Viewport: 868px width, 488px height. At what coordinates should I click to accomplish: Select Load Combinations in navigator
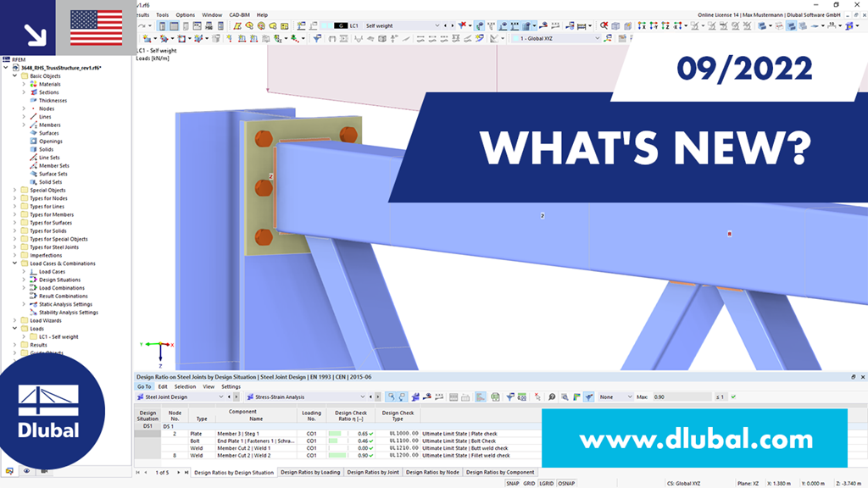pos(61,288)
